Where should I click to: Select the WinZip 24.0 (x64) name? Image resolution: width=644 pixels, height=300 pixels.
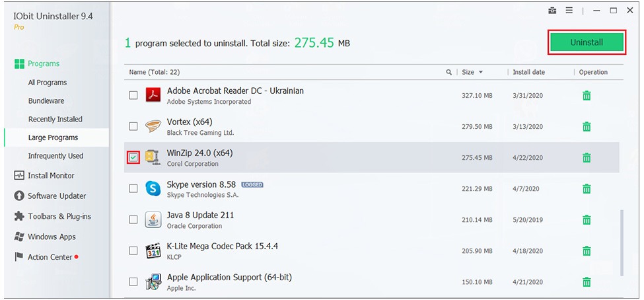[x=199, y=153]
